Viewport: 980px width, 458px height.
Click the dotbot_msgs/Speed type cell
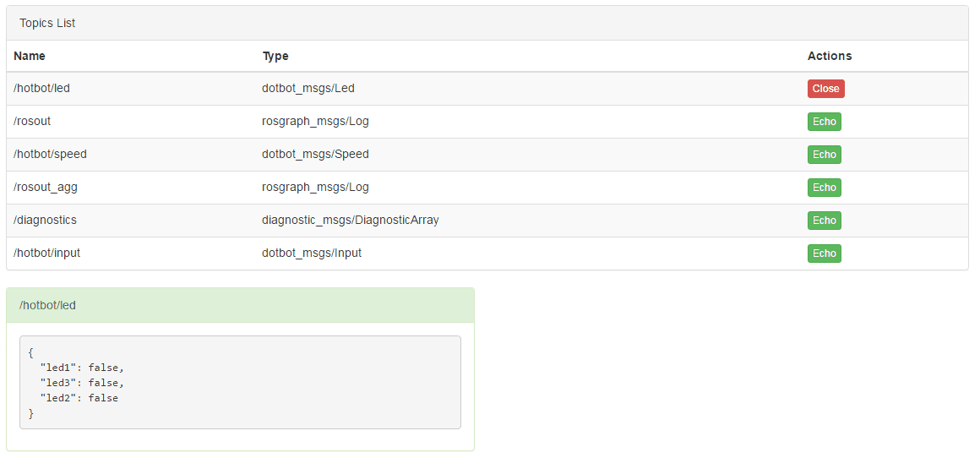coord(315,154)
